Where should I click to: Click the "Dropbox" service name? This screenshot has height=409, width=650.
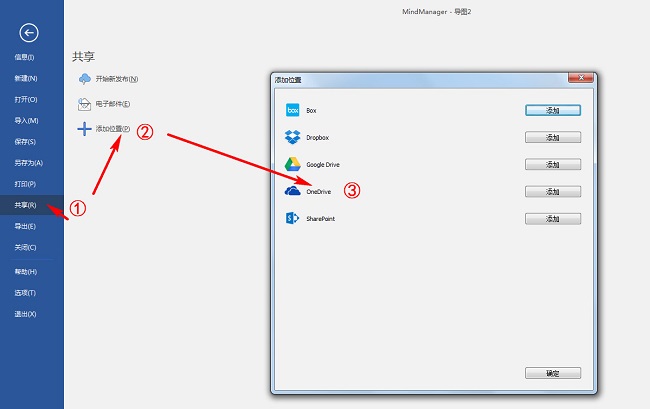(318, 138)
